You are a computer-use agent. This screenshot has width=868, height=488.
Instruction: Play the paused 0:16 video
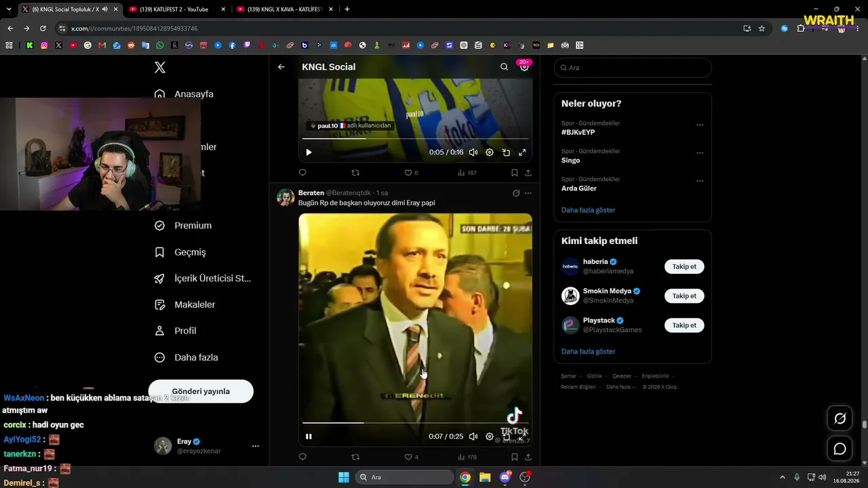tap(309, 152)
